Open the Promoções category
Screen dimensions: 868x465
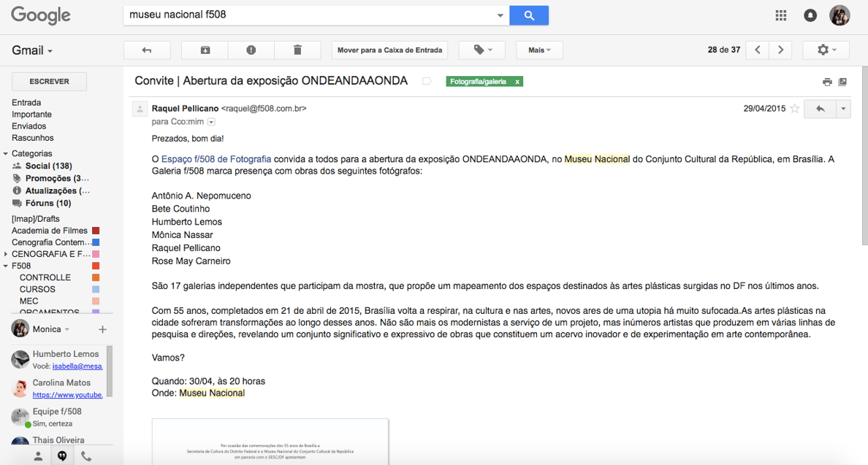57,178
